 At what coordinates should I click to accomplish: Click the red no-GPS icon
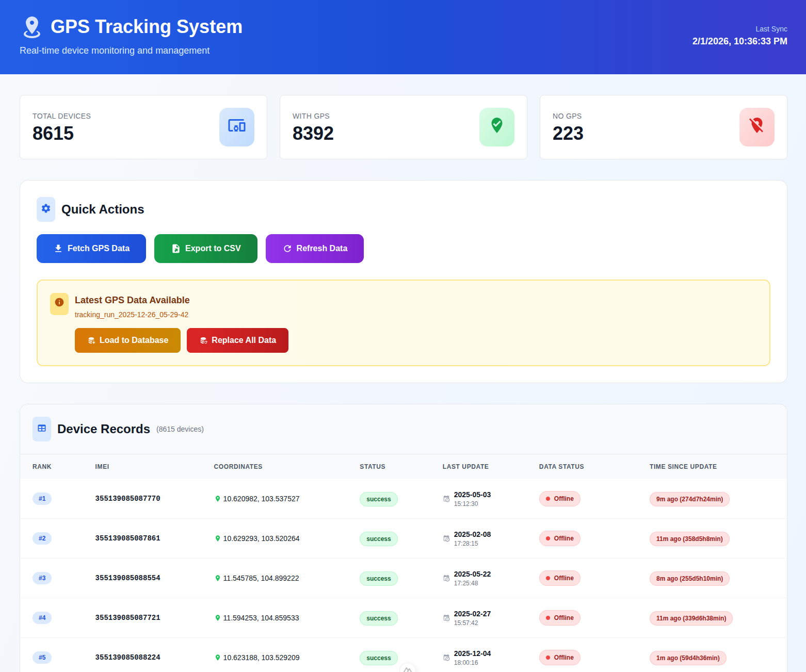[756, 127]
